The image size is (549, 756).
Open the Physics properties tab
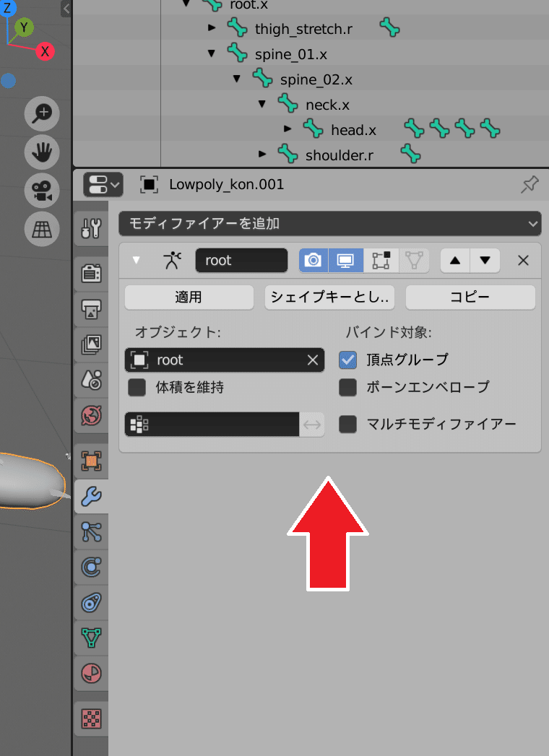[91, 568]
